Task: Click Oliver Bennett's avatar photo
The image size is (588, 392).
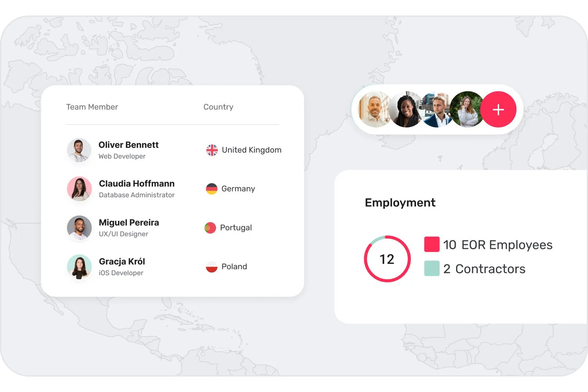Action: (79, 150)
